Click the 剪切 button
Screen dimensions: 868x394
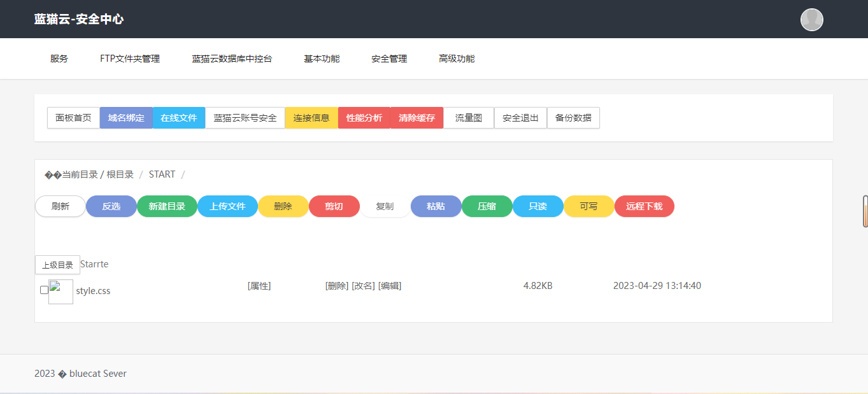(334, 206)
